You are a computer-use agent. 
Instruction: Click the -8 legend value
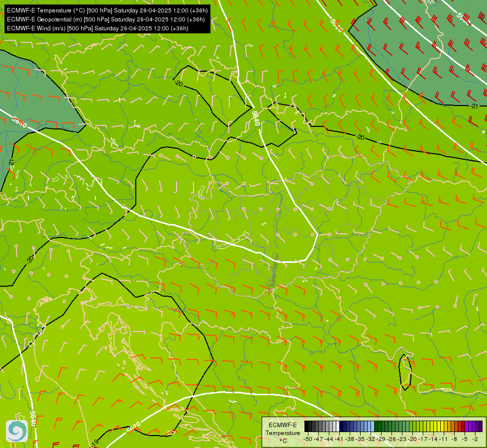454,439
